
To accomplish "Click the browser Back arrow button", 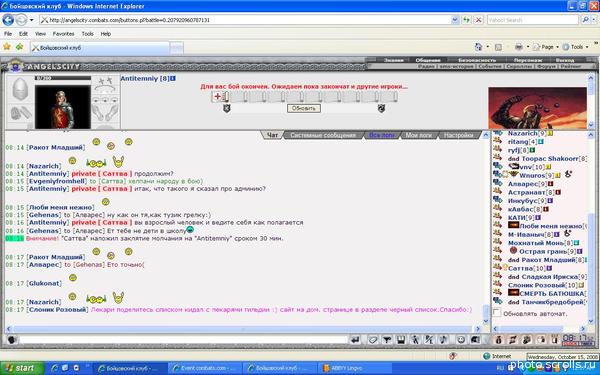I will (8, 20).
